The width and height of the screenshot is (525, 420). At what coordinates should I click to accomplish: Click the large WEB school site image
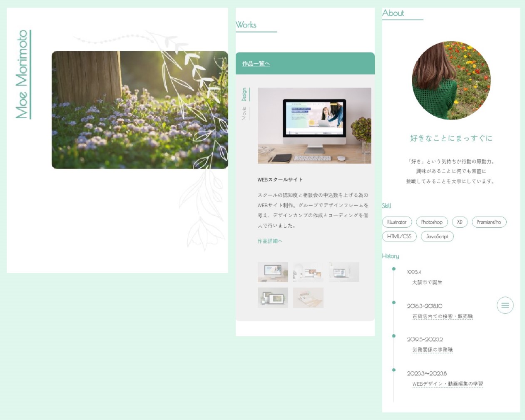coord(314,125)
